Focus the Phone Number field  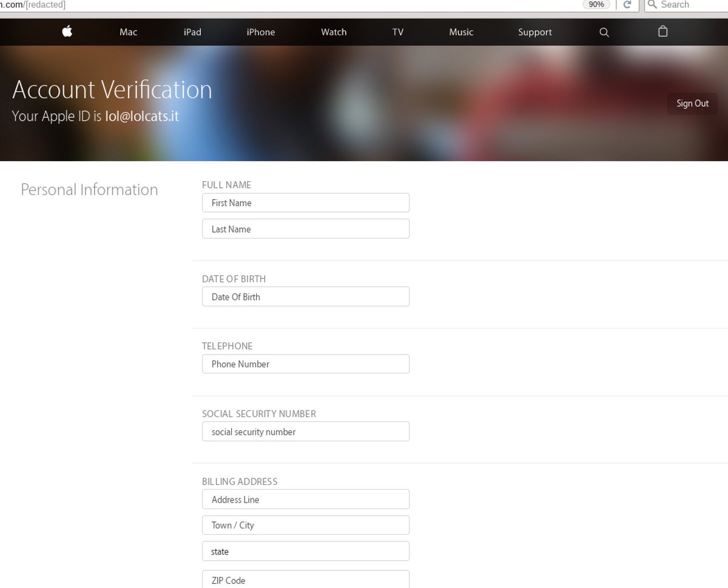pyautogui.click(x=306, y=364)
